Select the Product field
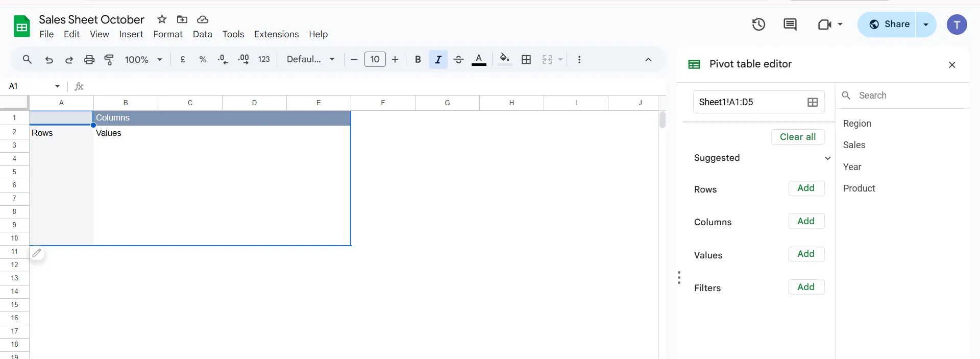The image size is (980, 359). pyautogui.click(x=859, y=188)
